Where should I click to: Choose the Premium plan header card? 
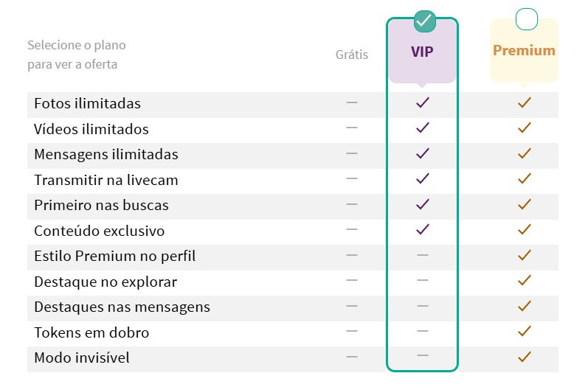coord(524,51)
